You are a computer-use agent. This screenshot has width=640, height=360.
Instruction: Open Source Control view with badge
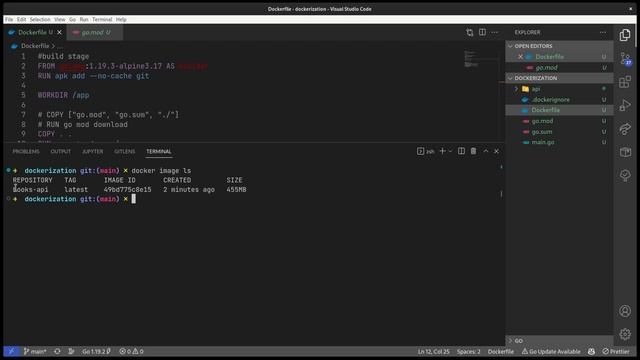[x=625, y=59]
